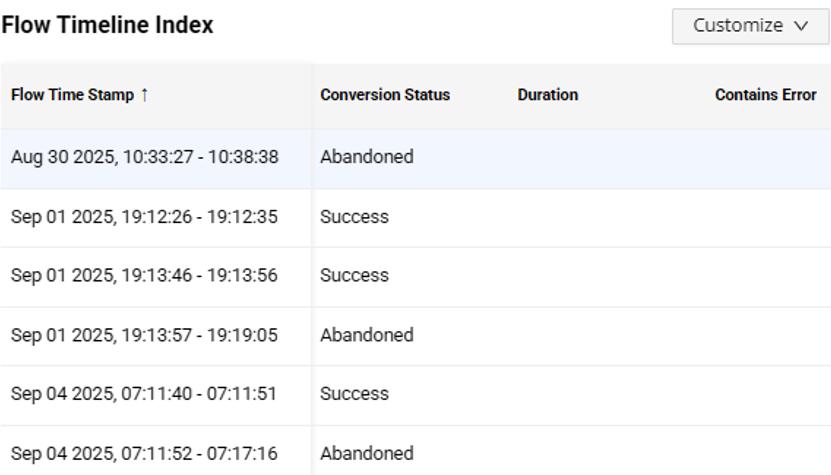This screenshot has width=831, height=475.
Task: Select the Sep 01 2025, 19:12:26 flow
Action: [145, 217]
